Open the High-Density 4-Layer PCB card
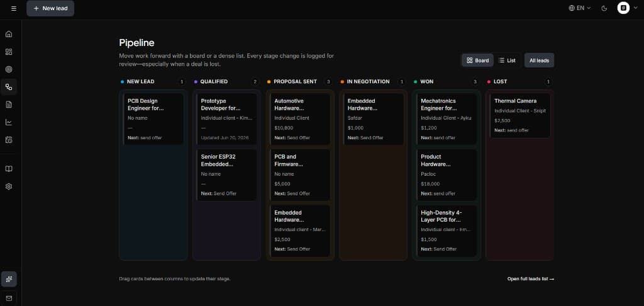This screenshot has width=644, height=306. 447,230
